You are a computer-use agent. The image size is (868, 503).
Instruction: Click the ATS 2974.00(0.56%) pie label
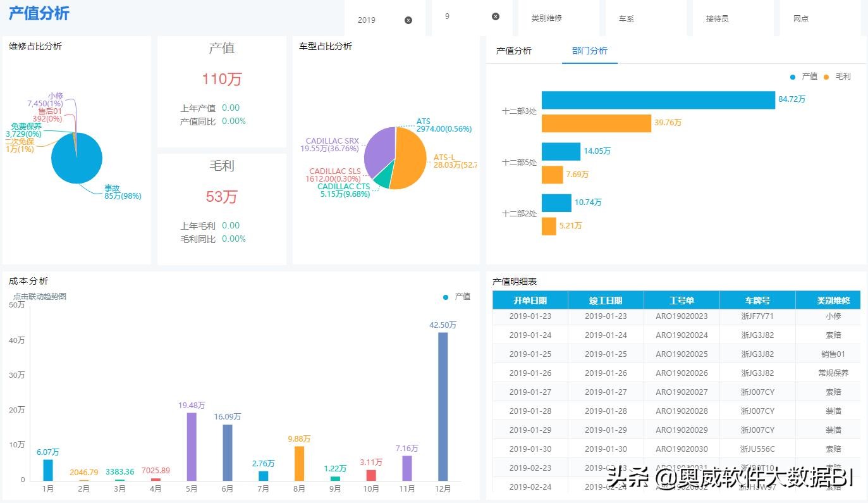coord(444,125)
